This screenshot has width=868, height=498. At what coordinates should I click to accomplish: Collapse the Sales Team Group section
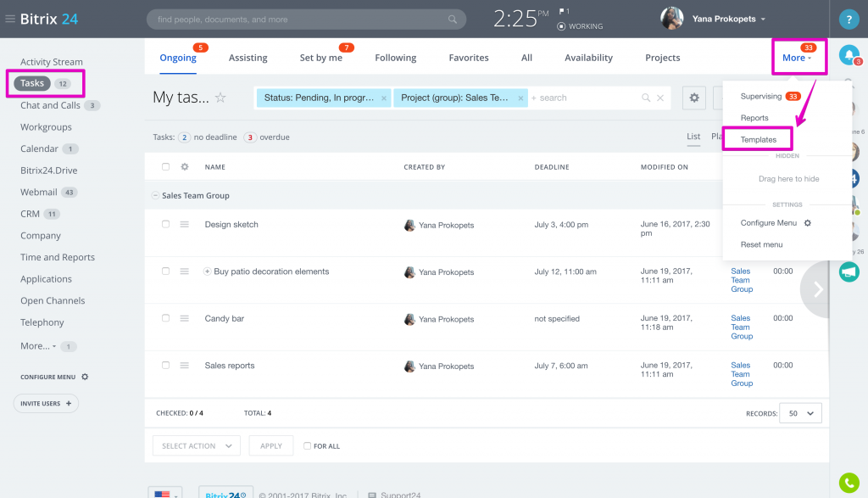[156, 195]
